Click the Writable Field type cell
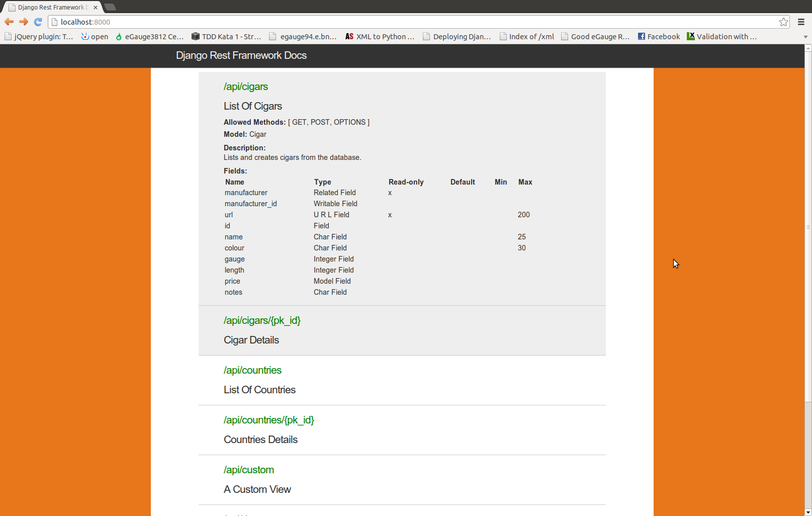The image size is (812, 516). point(335,204)
